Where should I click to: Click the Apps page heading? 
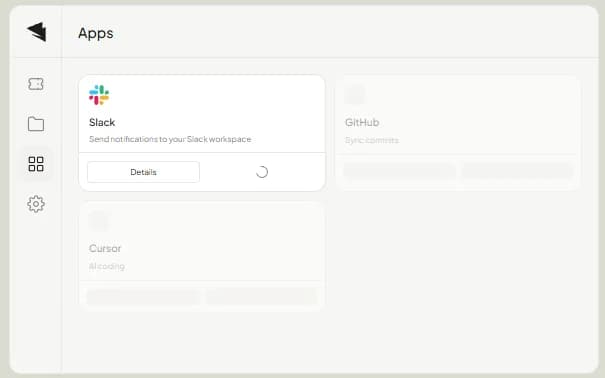96,33
